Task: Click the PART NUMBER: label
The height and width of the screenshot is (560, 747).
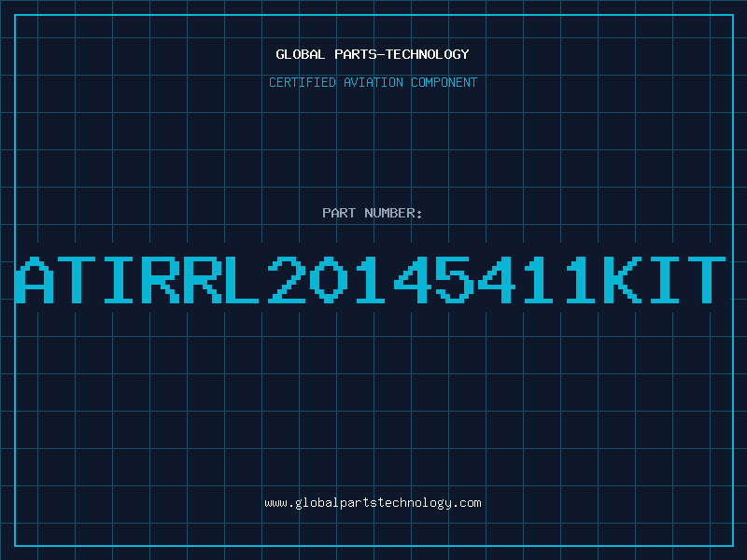Action: (x=373, y=213)
